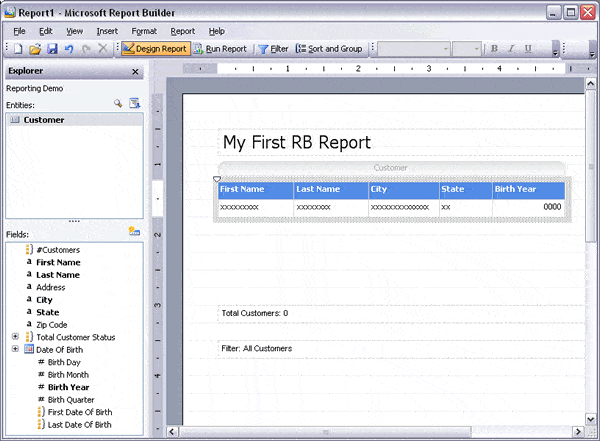Screen dimensions: 600x441
Task: Expand the Date Of Birth tree node
Action: pyautogui.click(x=15, y=350)
